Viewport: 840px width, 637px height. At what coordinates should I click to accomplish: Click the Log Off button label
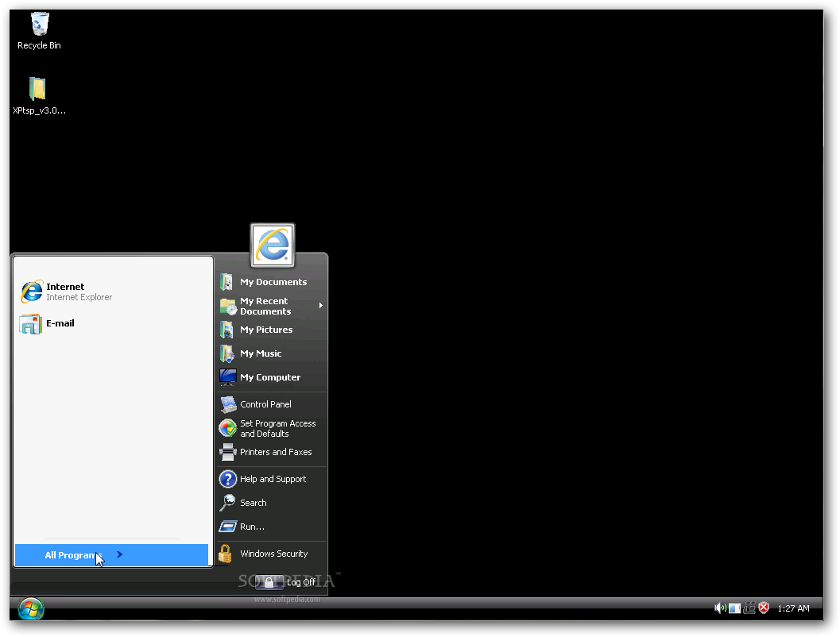301,582
